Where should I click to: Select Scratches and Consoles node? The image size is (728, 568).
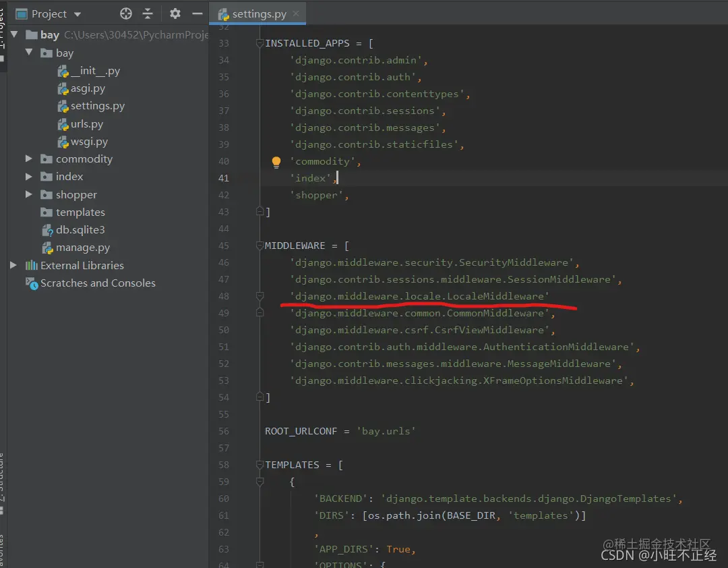point(98,283)
